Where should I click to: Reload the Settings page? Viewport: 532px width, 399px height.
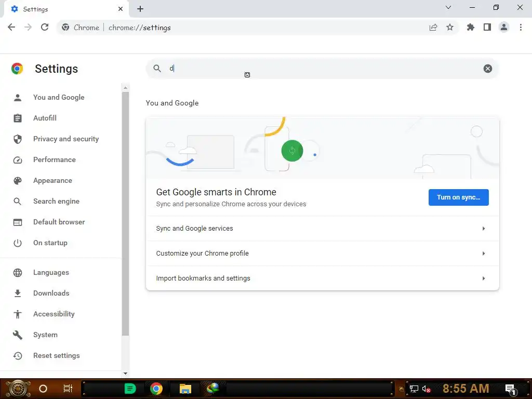(45, 27)
